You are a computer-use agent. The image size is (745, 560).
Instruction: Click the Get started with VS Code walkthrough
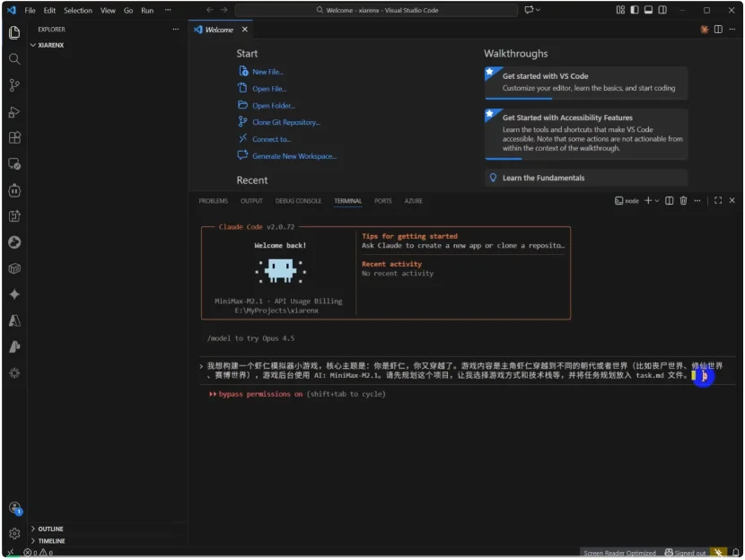click(586, 83)
